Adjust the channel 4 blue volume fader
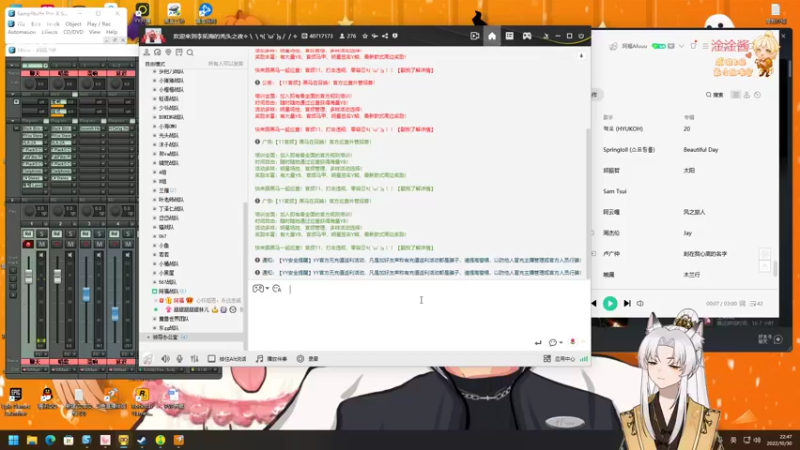Viewport: 800px width, 450px height. click(115, 314)
